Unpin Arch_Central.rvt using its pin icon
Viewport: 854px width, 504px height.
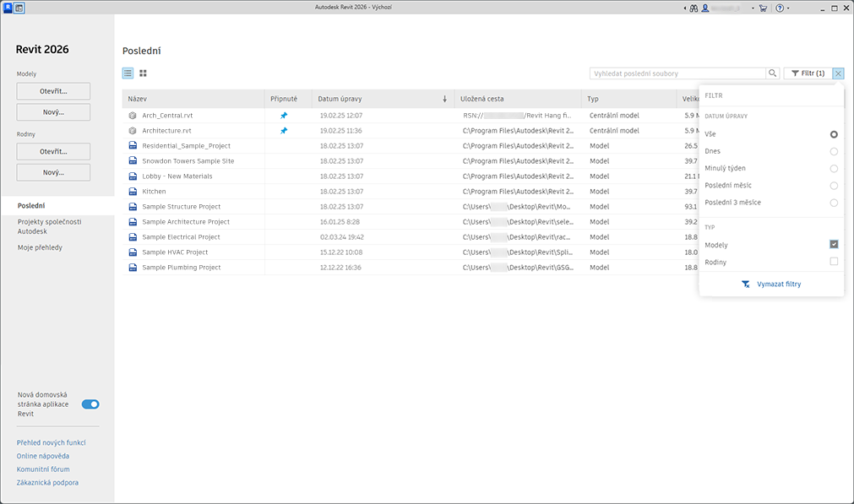tap(284, 116)
